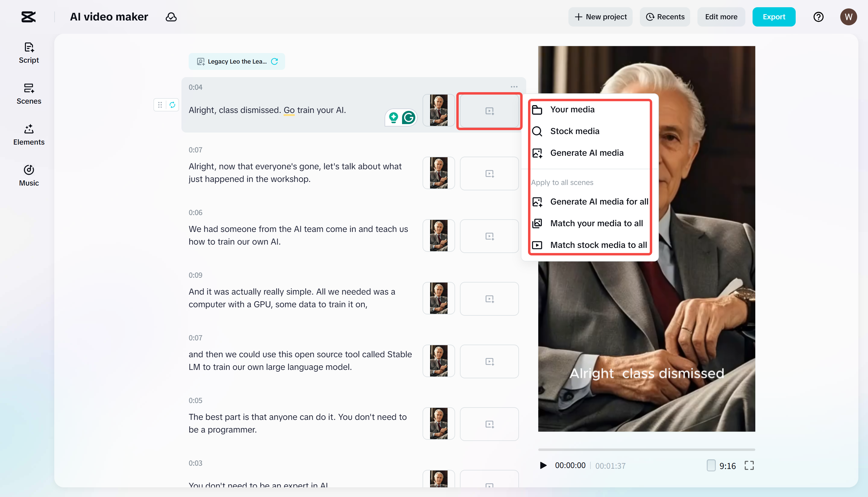868x497 pixels.
Task: Open the Script panel in sidebar
Action: pos(29,53)
